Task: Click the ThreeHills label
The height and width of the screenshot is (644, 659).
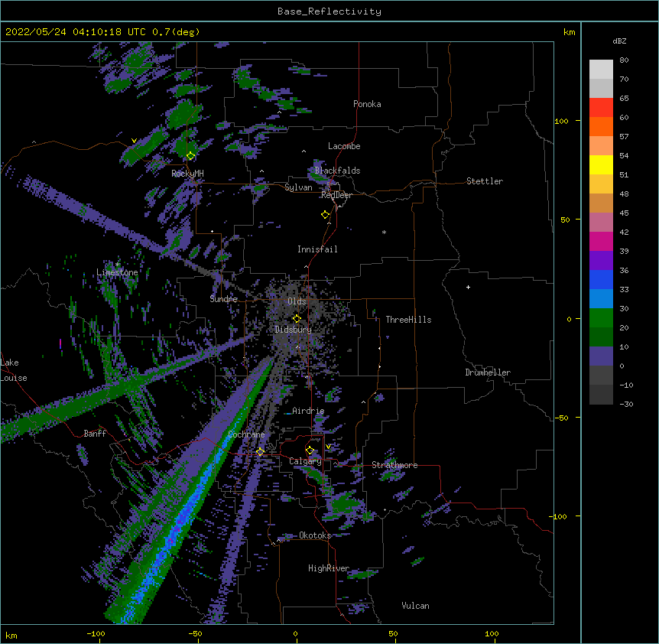Action: pyautogui.click(x=408, y=320)
